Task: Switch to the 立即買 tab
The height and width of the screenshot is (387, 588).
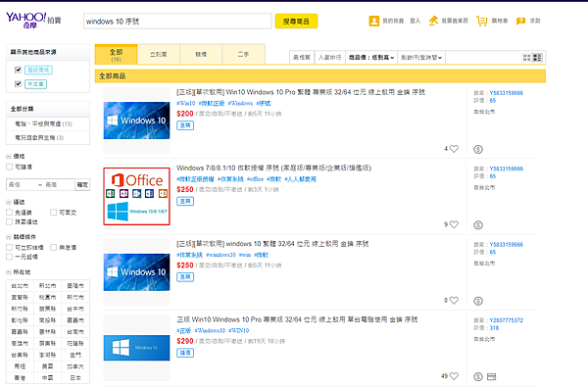Action: pyautogui.click(x=159, y=54)
